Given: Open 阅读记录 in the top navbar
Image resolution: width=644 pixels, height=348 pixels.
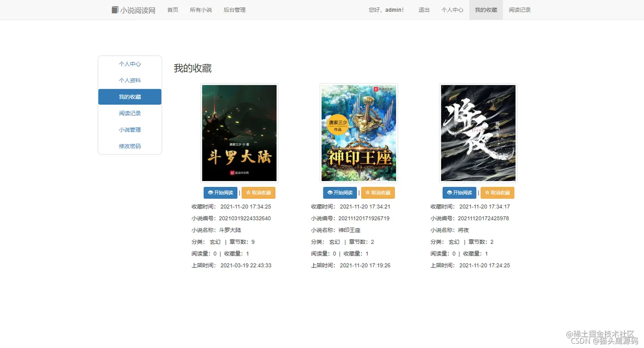Looking at the screenshot, I should (x=520, y=10).
